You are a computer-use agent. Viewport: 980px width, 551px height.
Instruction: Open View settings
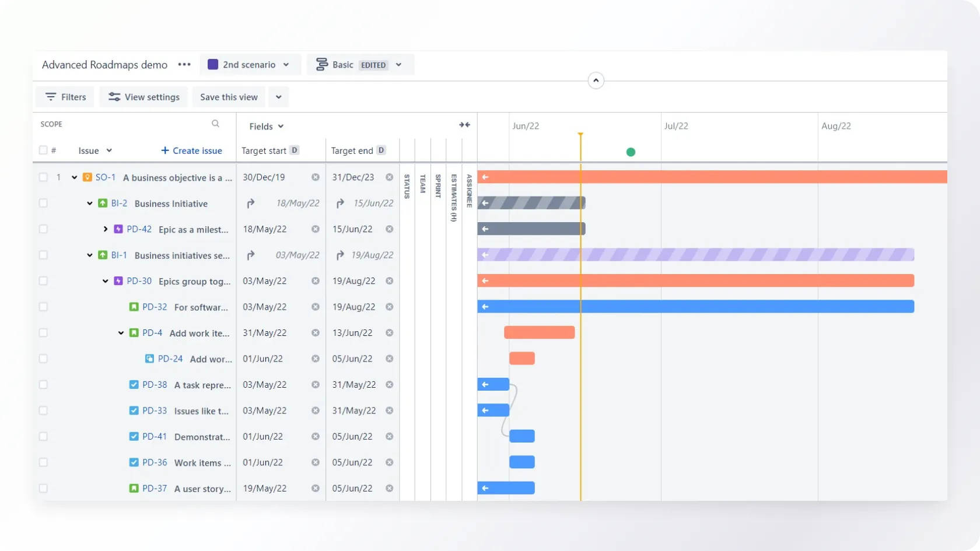coord(144,97)
